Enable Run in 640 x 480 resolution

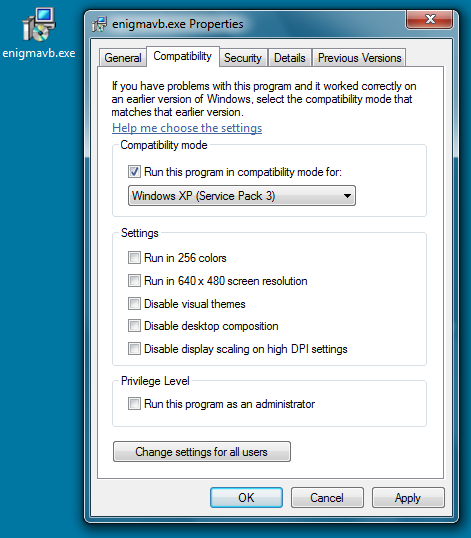point(134,281)
